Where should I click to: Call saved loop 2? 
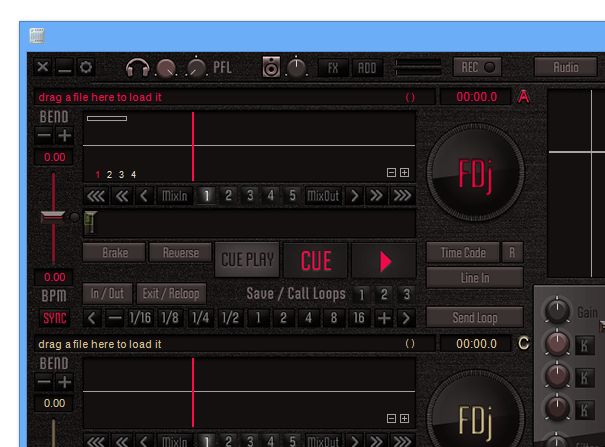(384, 295)
